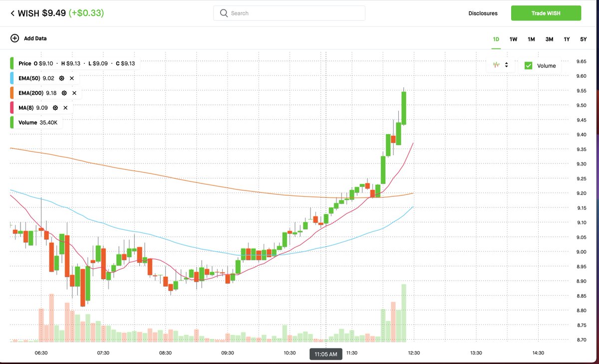Click the WISH $9.49 ticker title
Viewport: 599px width, 364px height.
click(x=42, y=13)
